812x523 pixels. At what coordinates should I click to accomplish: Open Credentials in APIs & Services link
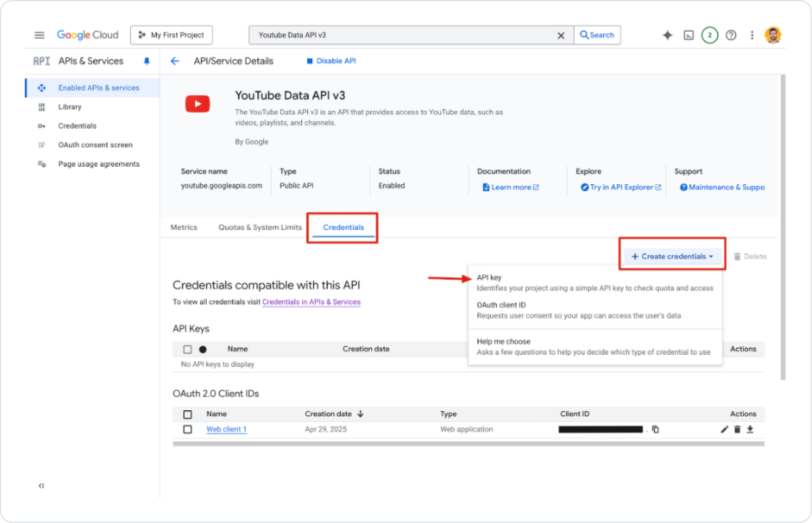click(311, 302)
